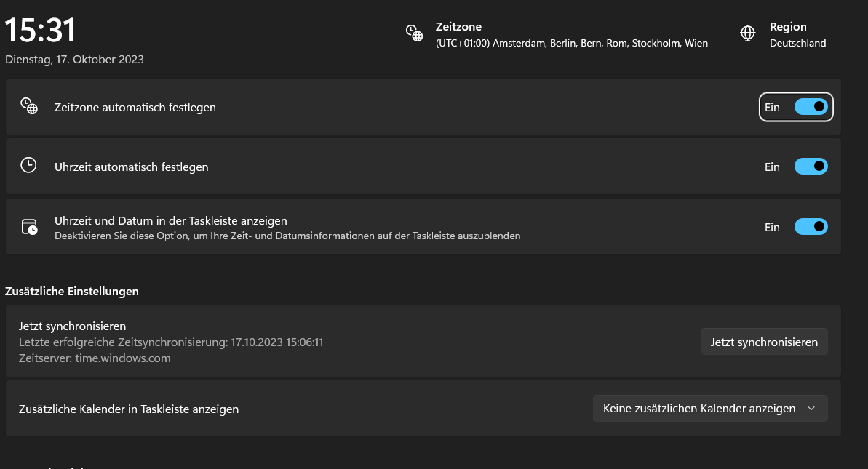Click the clock icon beside Uhrzeit automatisch festlegen
868x469 pixels.
[x=28, y=166]
